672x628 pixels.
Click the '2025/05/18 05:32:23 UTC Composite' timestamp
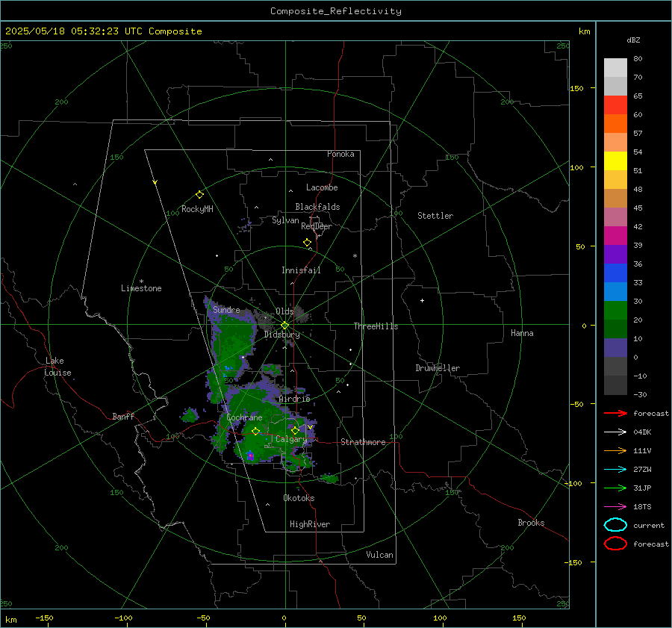click(103, 31)
